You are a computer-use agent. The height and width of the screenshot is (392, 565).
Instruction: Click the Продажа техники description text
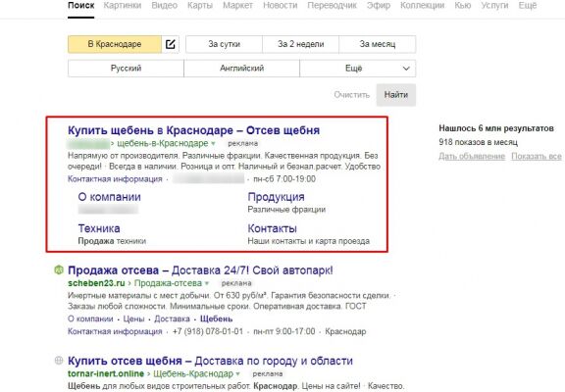(112, 241)
